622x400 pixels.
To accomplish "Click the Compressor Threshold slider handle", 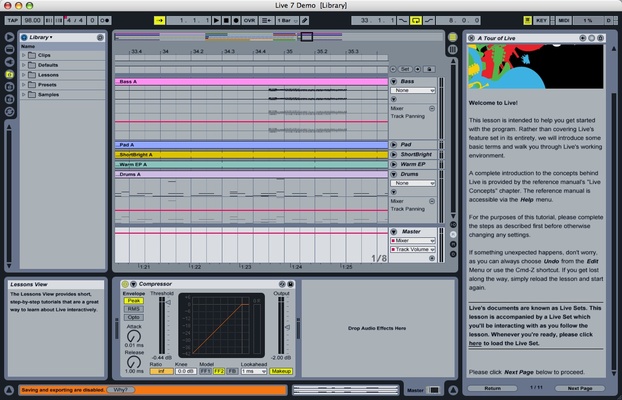I will (168, 302).
